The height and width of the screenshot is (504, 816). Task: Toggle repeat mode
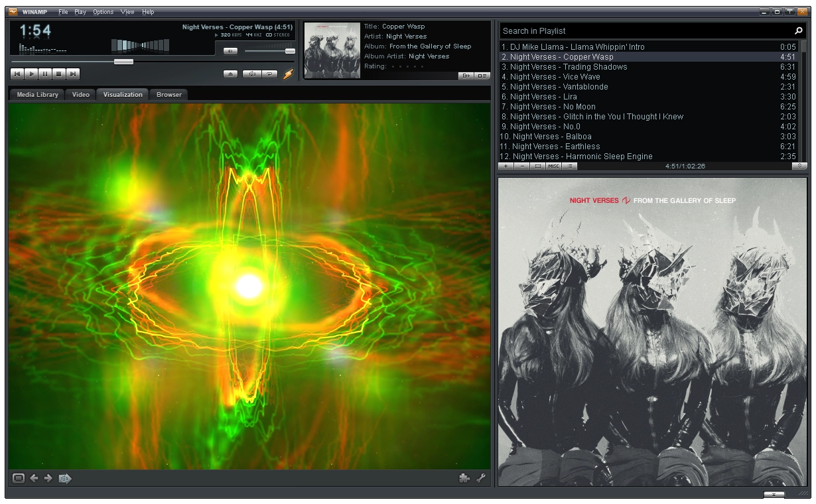point(269,74)
